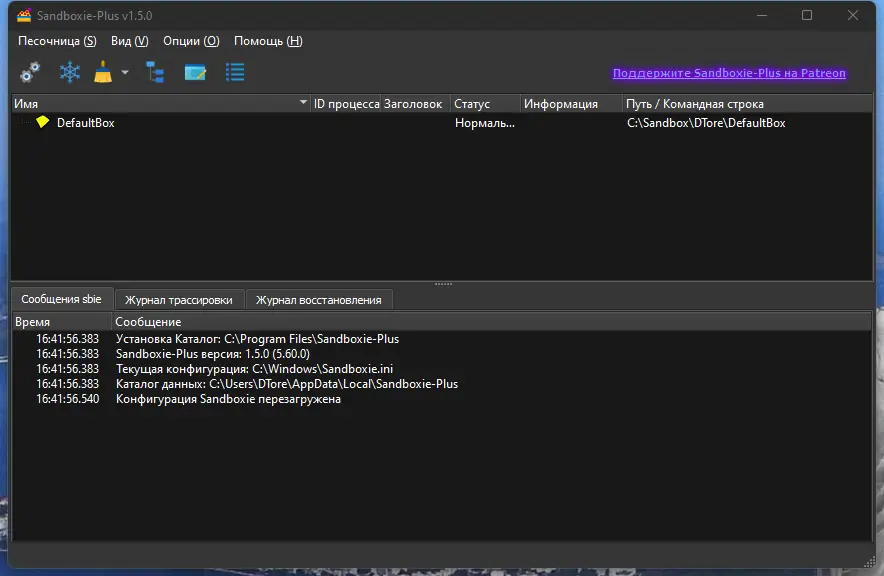Viewport: 884px width, 576px height.
Task: Select the DefaultBox sandbox row
Action: pos(442,123)
